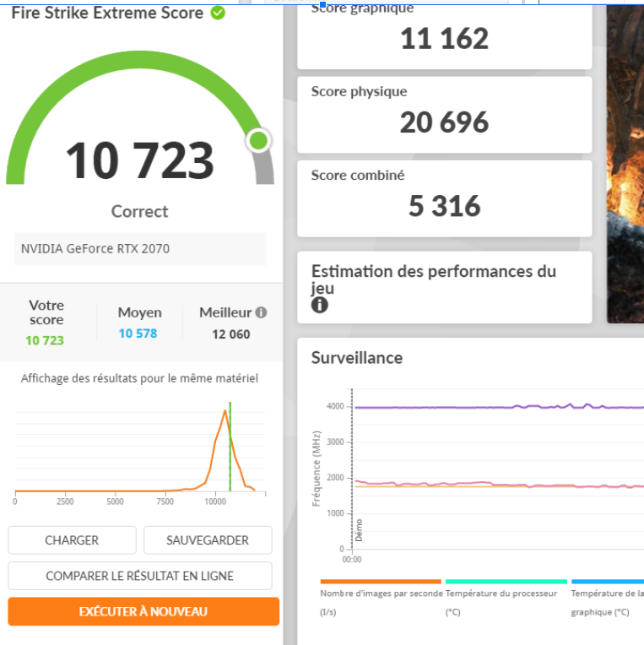Click the Correct rating label
This screenshot has width=644, height=645.
tap(140, 211)
